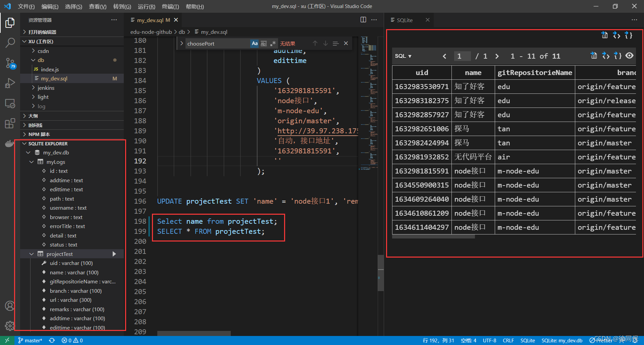Image resolution: width=644 pixels, height=345 pixels.
Task: Change UTF-8 encoding in status bar
Action: tap(489, 340)
